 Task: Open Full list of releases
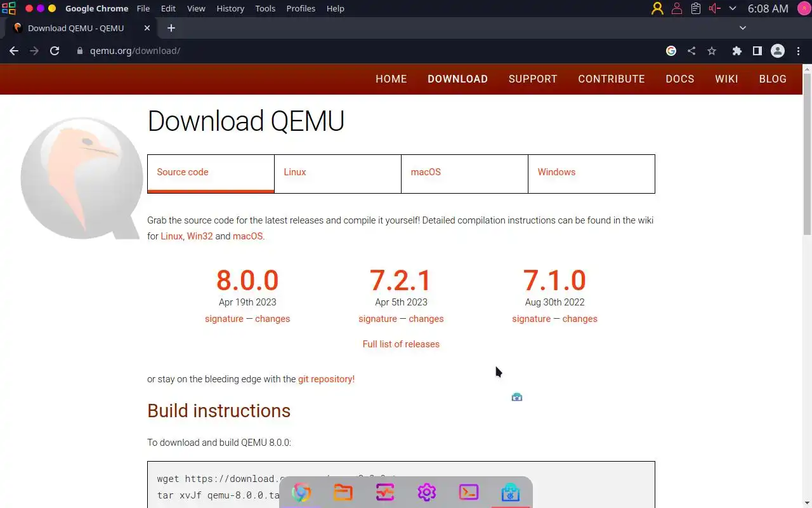pos(401,344)
